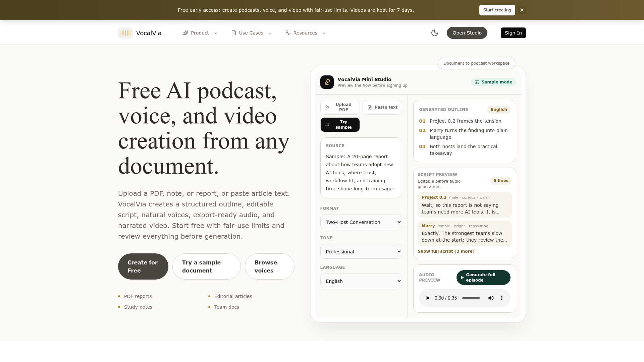Click the Browse voices button
This screenshot has height=362, width=644.
click(270, 266)
